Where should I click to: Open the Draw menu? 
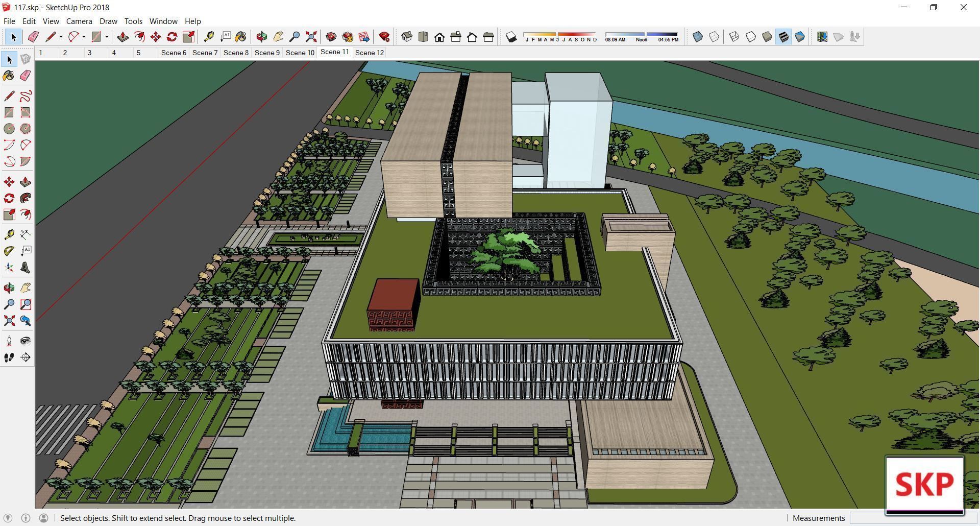(x=108, y=21)
